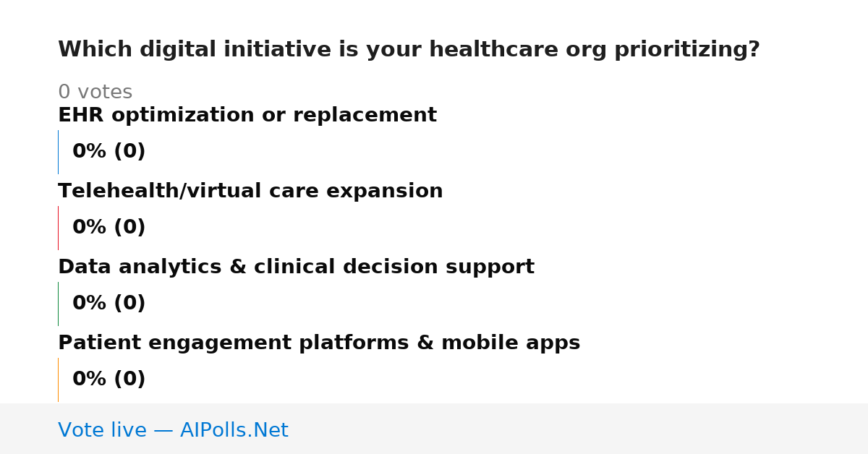Click the red Telehealth result bar
The image size is (868, 454).
click(58, 228)
